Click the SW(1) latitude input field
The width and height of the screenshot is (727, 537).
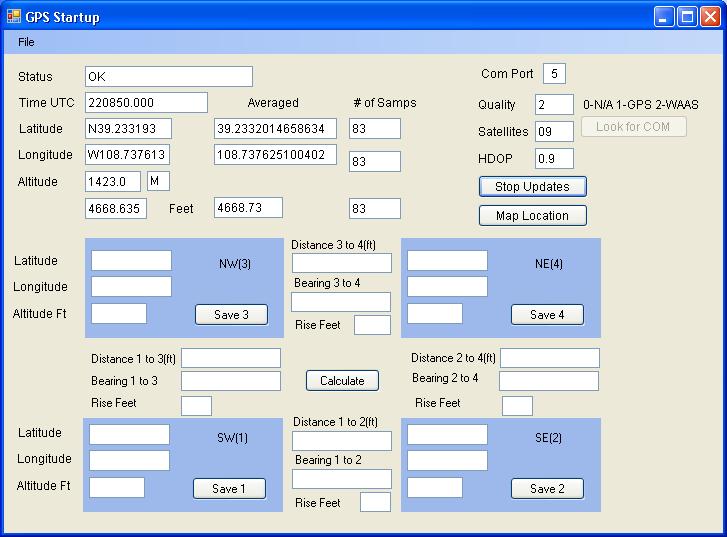pyautogui.click(x=129, y=435)
